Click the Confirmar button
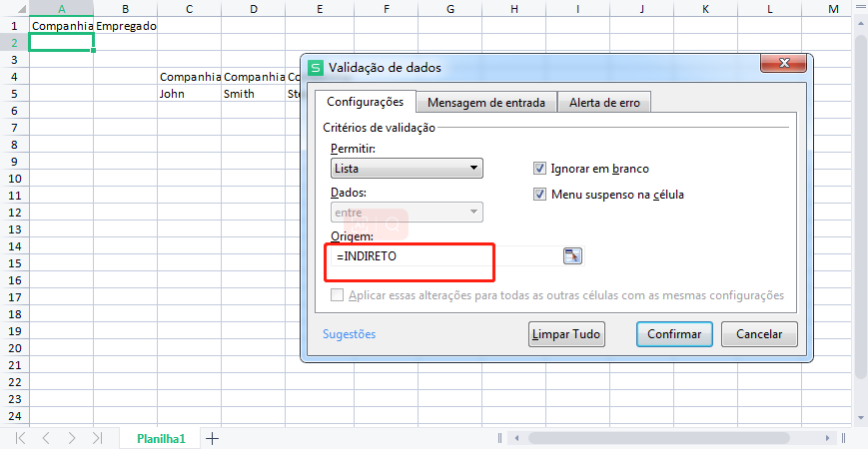 pyautogui.click(x=674, y=334)
